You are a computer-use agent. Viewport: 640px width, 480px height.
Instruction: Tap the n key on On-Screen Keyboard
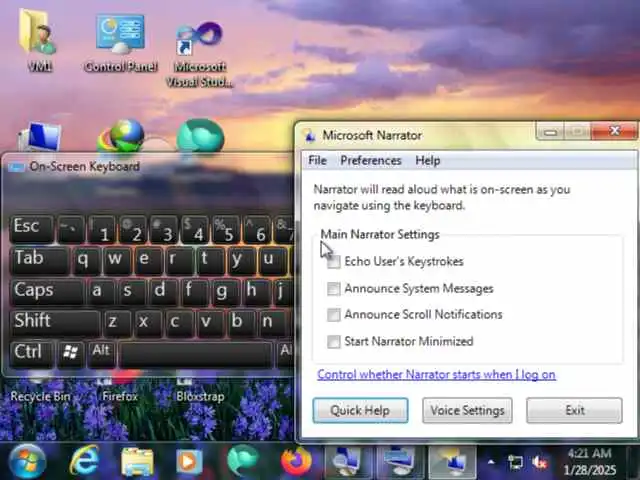click(271, 322)
